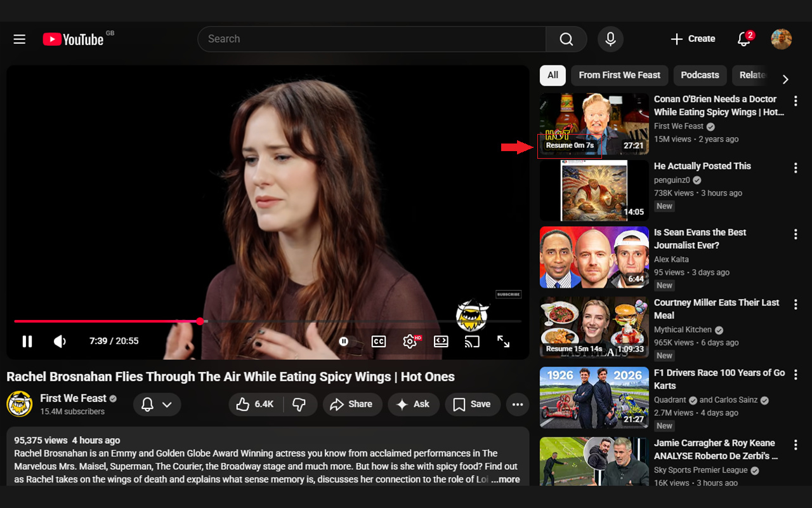Viewport: 812px width, 508px height.
Task: Open the Conan O'Brien Needs a Doctor title
Action: [x=719, y=105]
